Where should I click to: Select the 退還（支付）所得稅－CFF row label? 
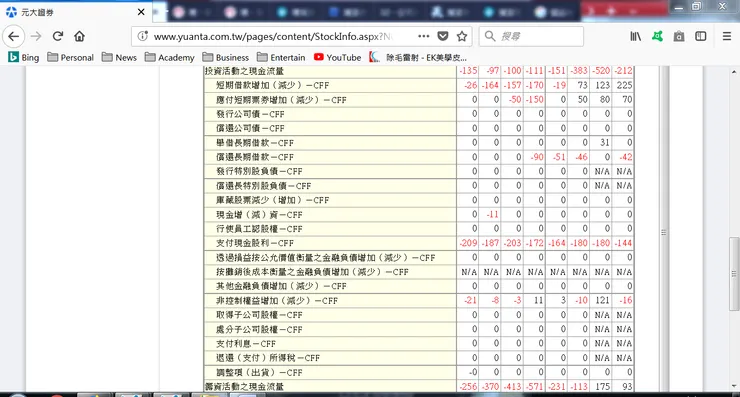click(268, 358)
